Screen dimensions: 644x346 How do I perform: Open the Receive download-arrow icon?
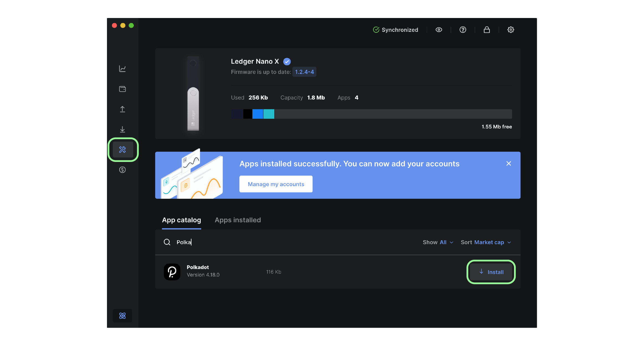122,129
